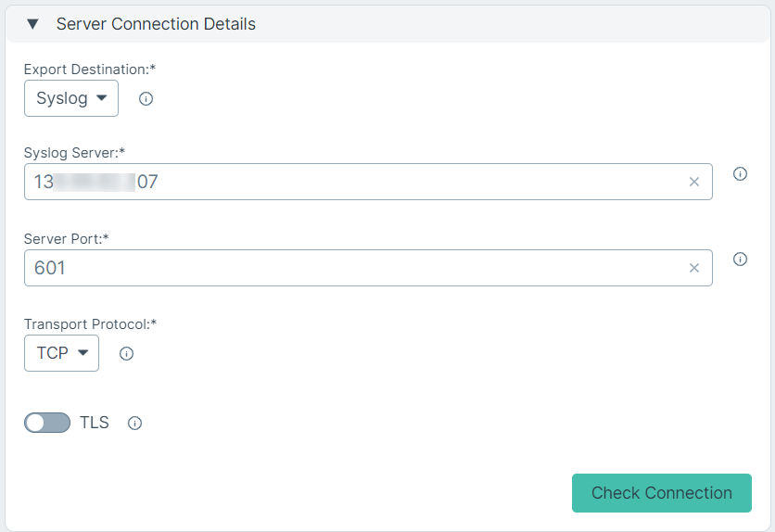775x532 pixels.
Task: Open the Transport Protocol TCP dropdown
Action: tap(61, 353)
